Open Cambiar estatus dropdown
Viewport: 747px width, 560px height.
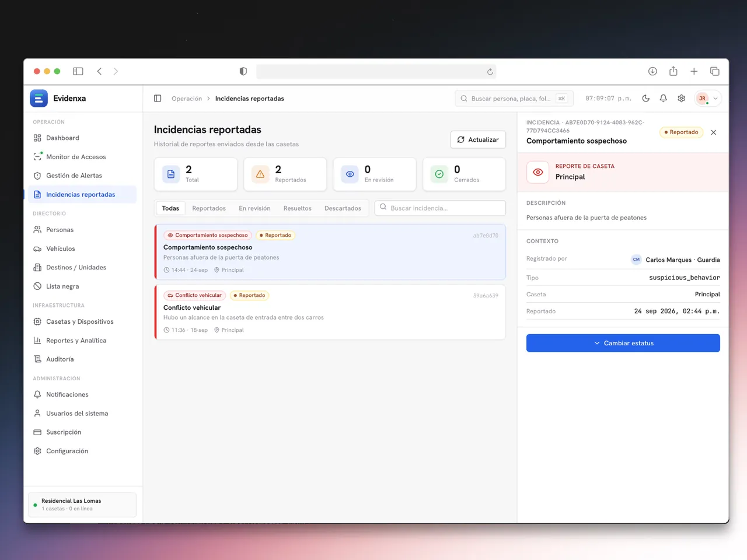(623, 343)
